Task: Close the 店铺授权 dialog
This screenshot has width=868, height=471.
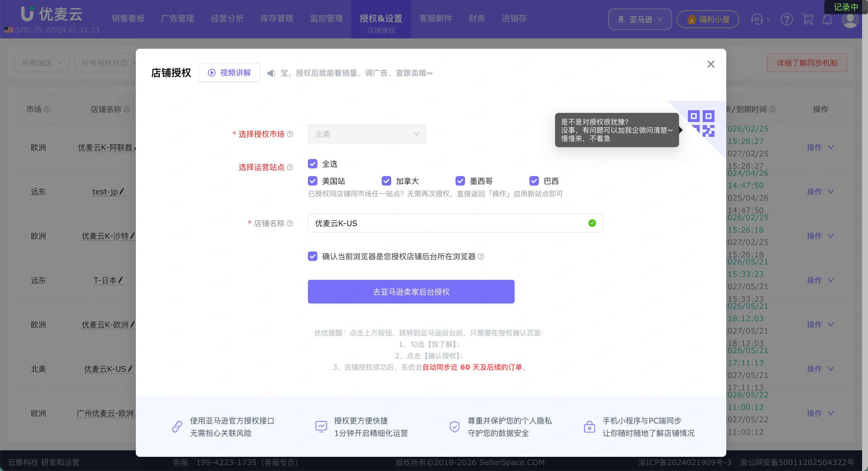Action: (x=711, y=64)
